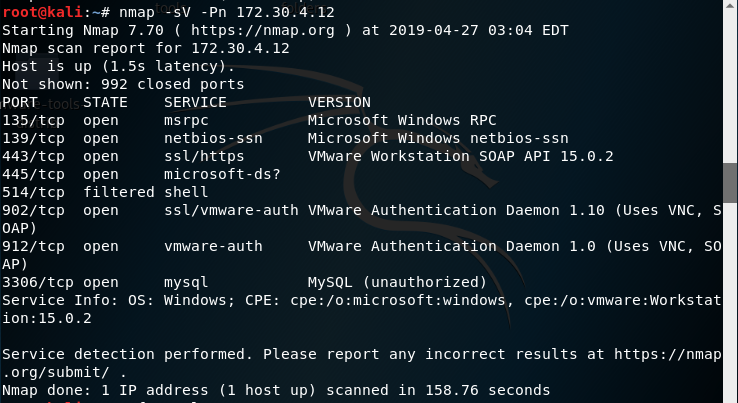This screenshot has height=403, width=738.
Task: Click the SERVICE column header
Action: coord(195,102)
